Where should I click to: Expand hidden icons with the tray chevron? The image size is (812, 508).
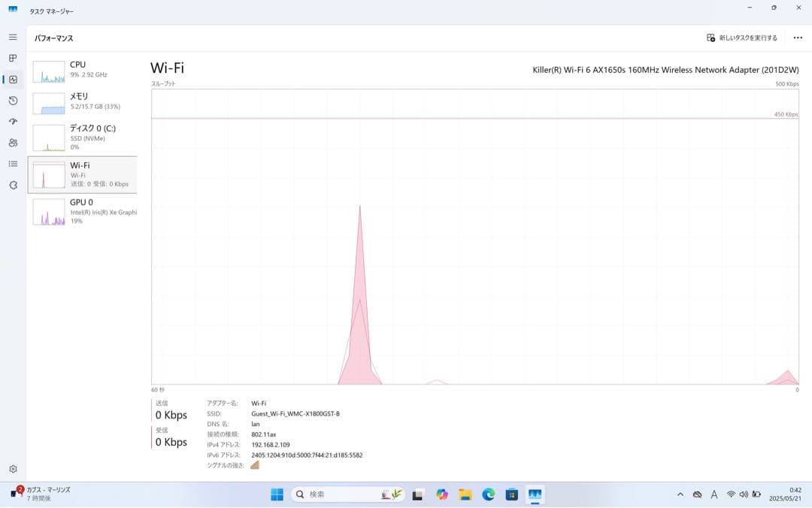[680, 494]
